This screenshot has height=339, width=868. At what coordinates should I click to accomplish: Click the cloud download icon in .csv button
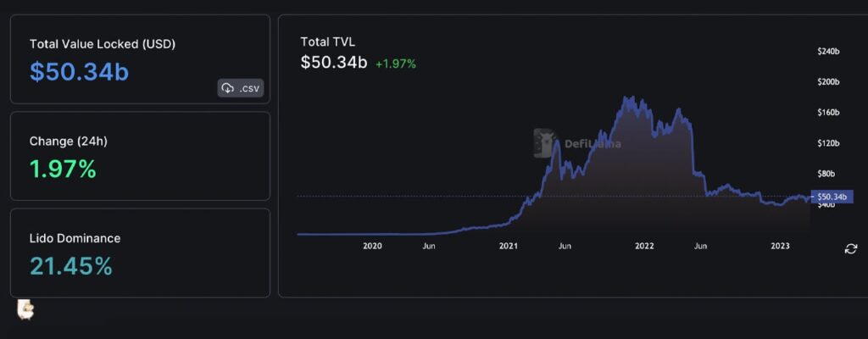click(227, 87)
